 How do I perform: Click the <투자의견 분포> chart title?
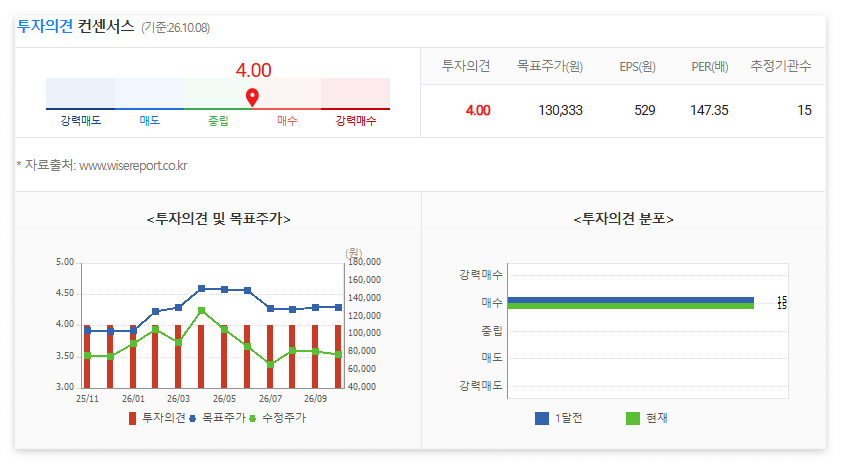623,219
